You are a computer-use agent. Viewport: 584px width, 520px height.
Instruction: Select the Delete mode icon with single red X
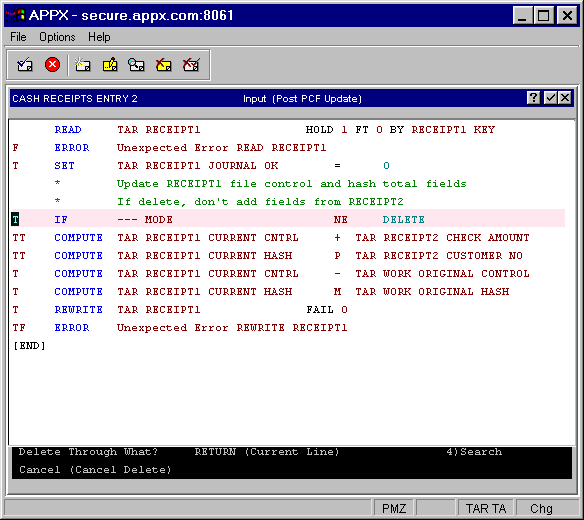pos(164,65)
